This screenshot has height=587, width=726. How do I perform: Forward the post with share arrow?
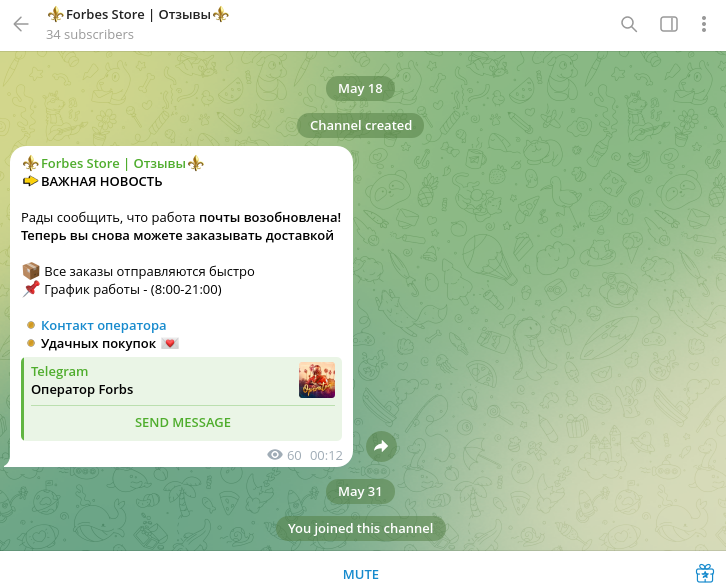pos(381,446)
